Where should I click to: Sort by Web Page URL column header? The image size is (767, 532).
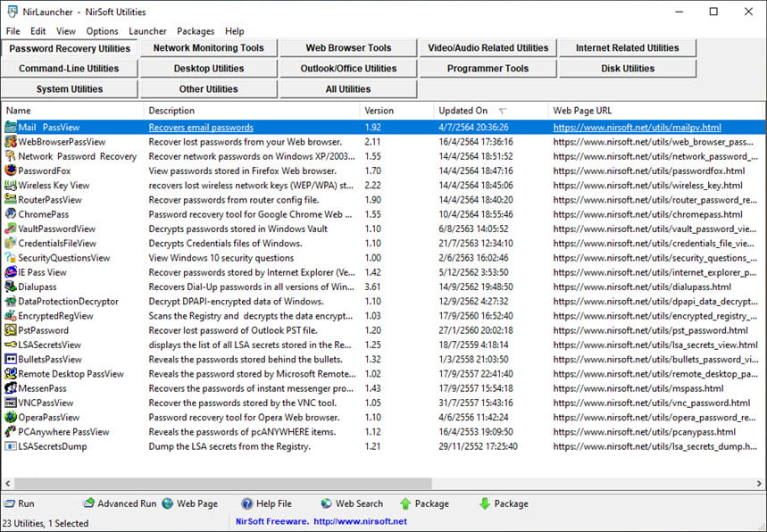(x=655, y=111)
